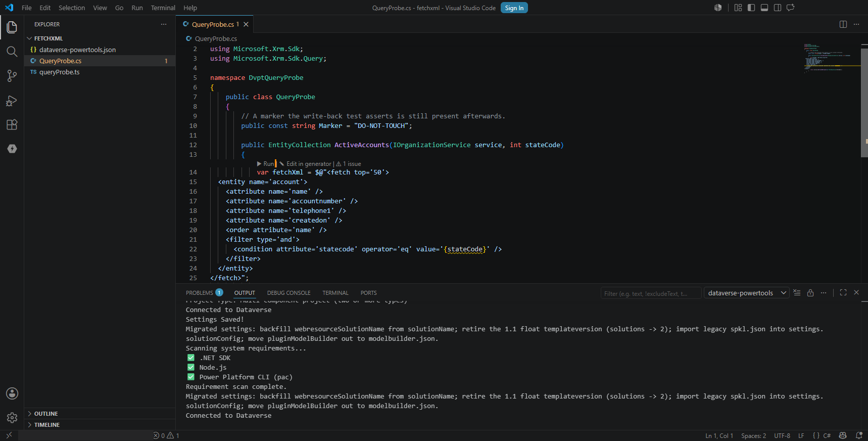Click the LF end-of-line indicator

(801, 435)
